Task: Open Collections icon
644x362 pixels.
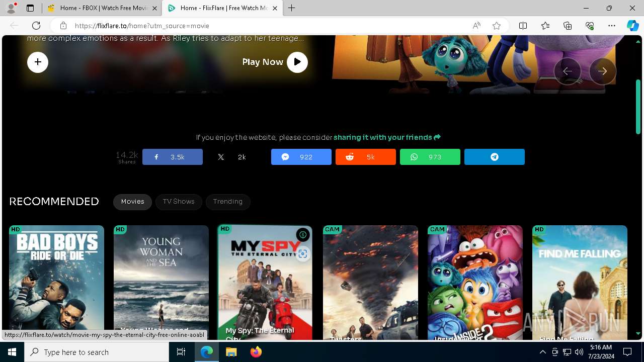Action: pyautogui.click(x=568, y=26)
